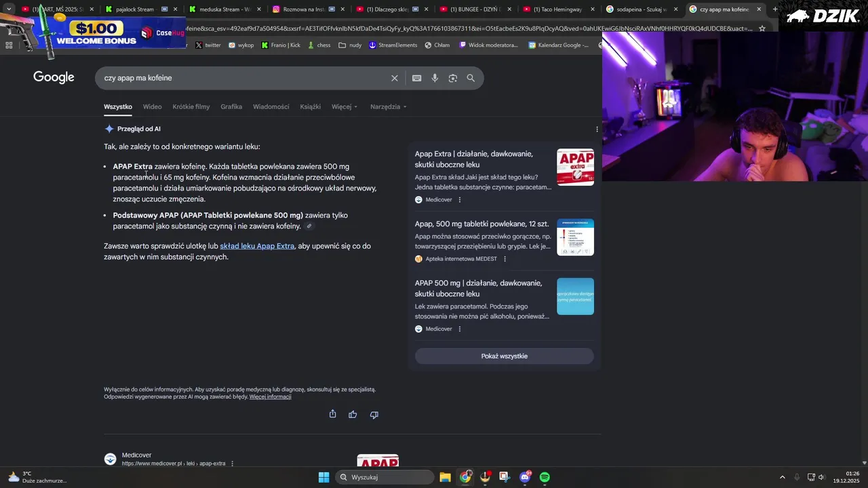Open options for Apteka internetowa MEDEST source
This screenshot has height=488, width=868.
coord(505,259)
